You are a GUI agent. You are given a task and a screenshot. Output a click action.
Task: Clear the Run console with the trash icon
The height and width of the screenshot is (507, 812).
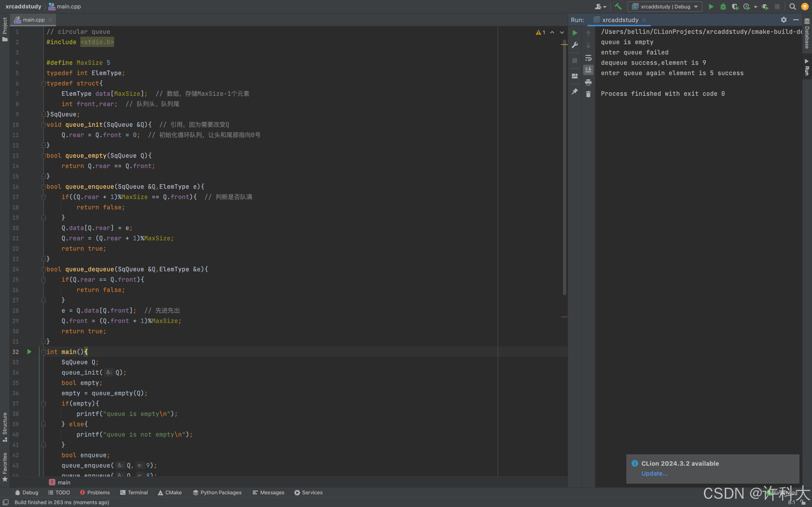[588, 95]
